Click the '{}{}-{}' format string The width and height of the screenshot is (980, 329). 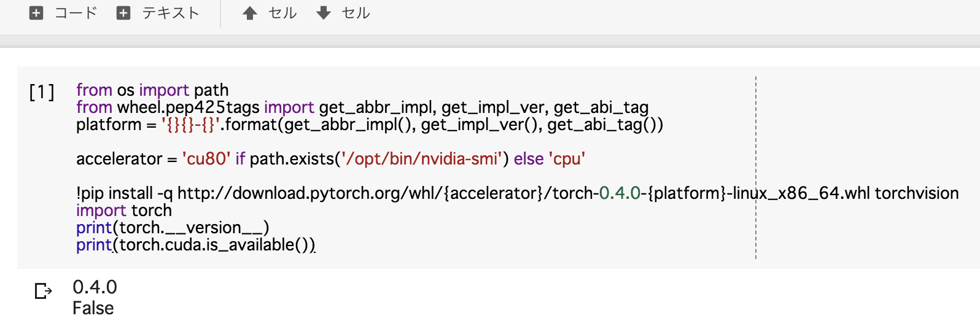tap(191, 125)
